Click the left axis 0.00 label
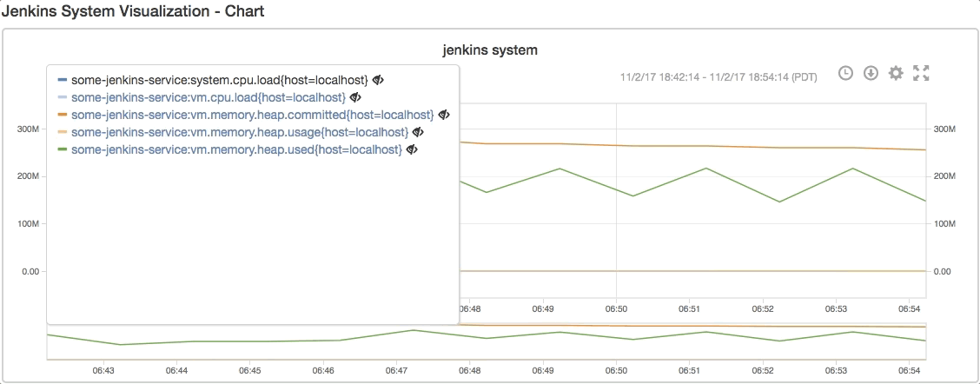This screenshot has height=384, width=980. click(x=30, y=271)
